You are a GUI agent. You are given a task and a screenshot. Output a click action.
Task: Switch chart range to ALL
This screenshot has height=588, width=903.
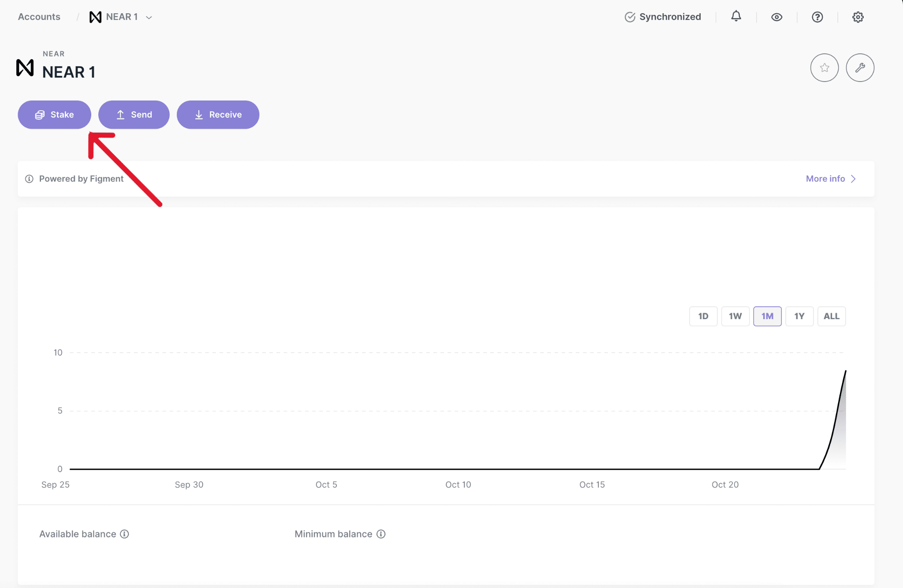pyautogui.click(x=831, y=316)
